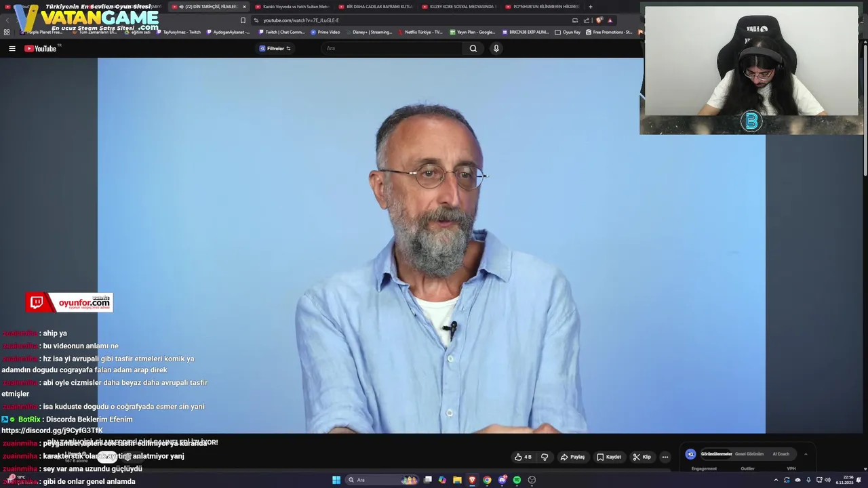868x488 pixels.
Task: Open Yayın Planı Google bookmark
Action: [473, 32]
